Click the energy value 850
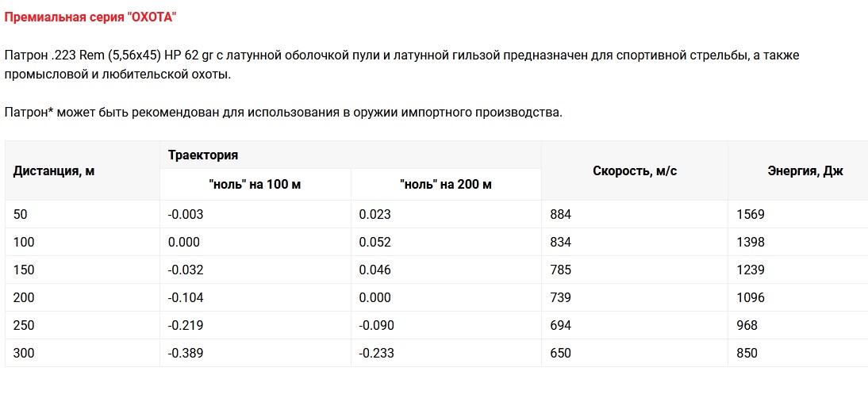 (747, 353)
